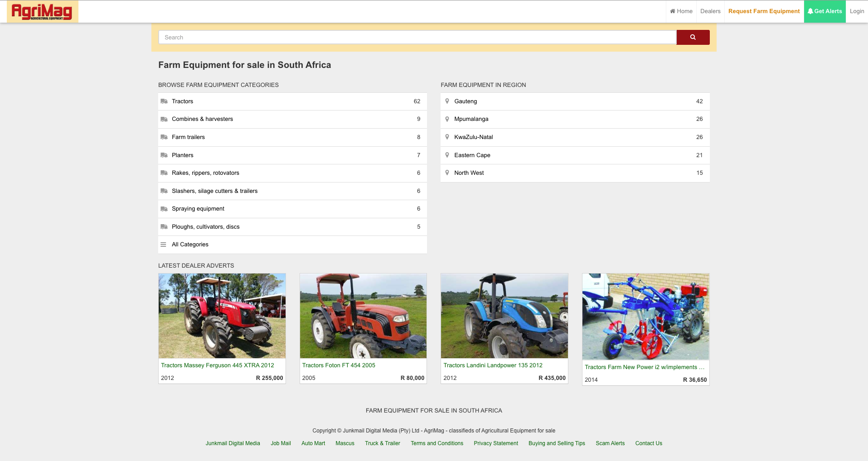This screenshot has width=868, height=461.
Task: Read the Terms and Conditions
Action: click(x=437, y=443)
